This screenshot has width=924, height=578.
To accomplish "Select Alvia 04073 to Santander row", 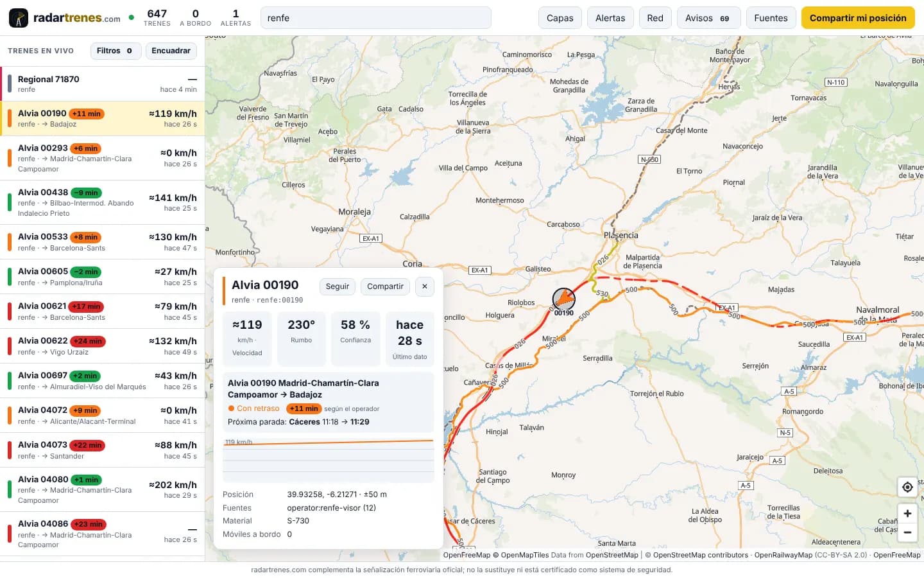I will tap(103, 450).
